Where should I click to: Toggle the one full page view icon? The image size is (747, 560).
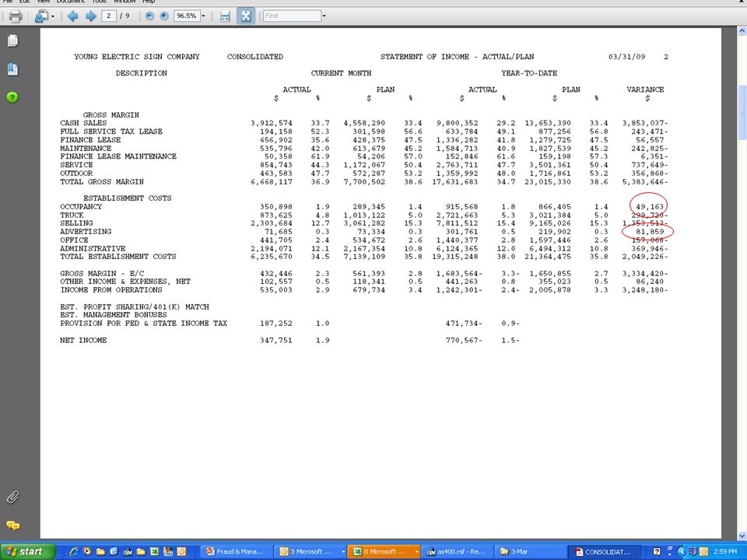point(246,16)
